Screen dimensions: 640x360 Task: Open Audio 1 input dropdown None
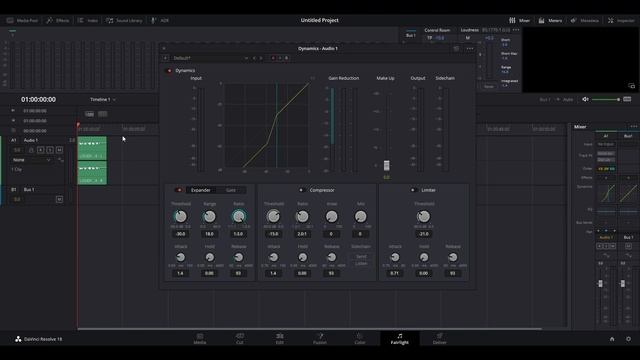[32, 160]
